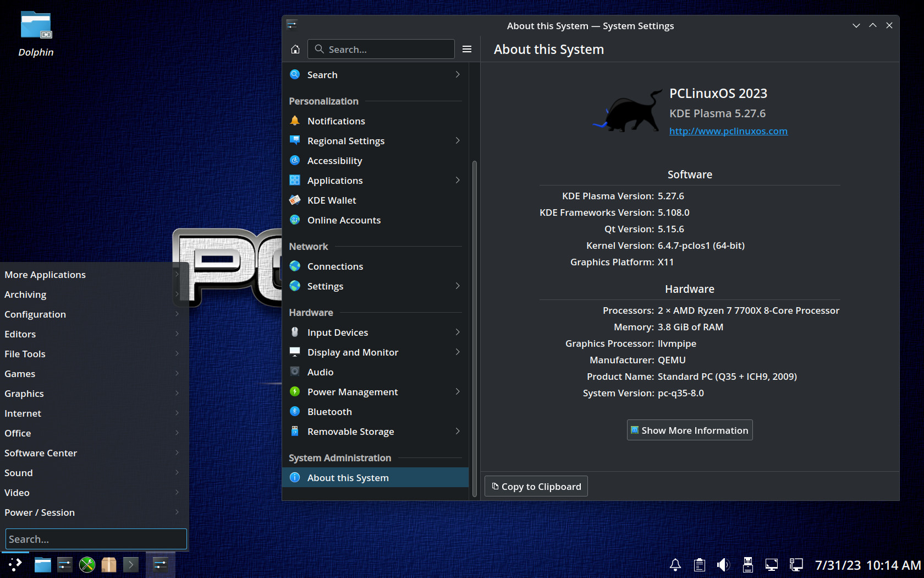Launch System Settings pinned taskbar icon

click(x=64, y=565)
